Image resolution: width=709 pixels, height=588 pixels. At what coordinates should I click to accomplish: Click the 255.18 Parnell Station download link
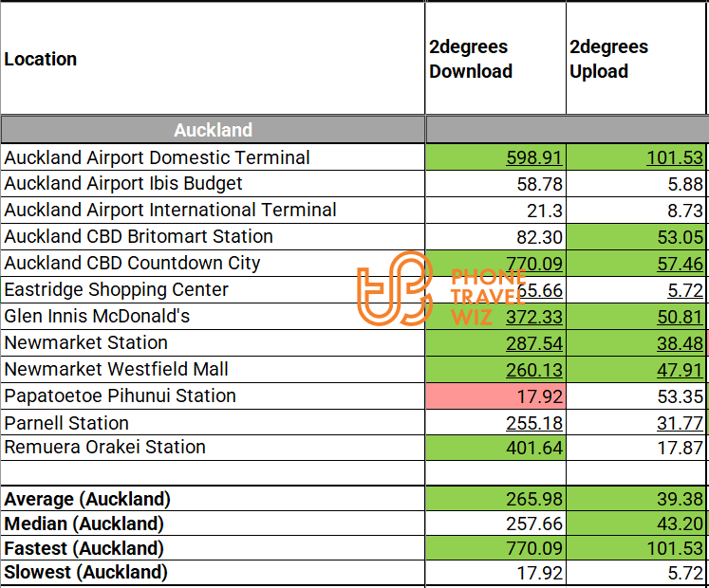[534, 423]
